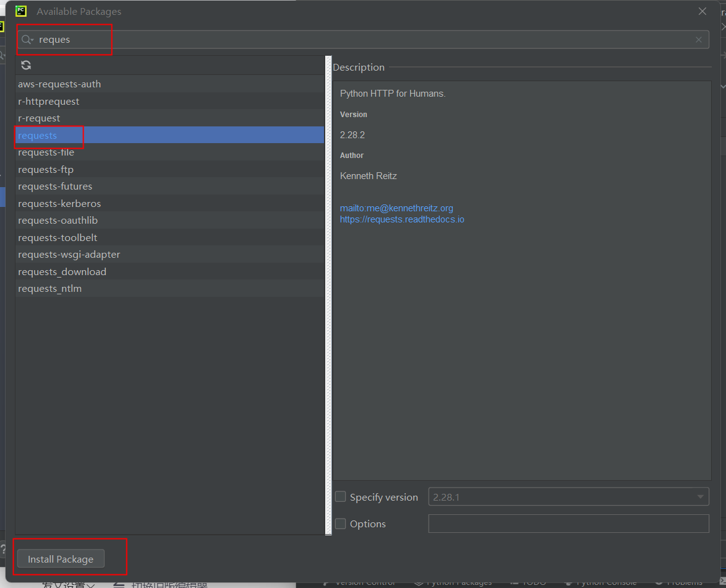Click the Options text input field
Screen dimensions: 726x588
tap(569, 524)
